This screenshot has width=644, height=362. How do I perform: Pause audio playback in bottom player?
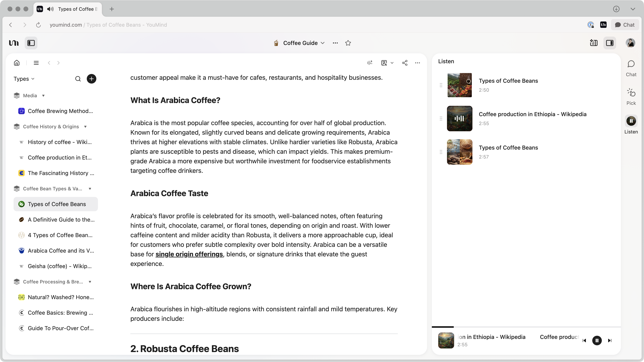coord(597,341)
